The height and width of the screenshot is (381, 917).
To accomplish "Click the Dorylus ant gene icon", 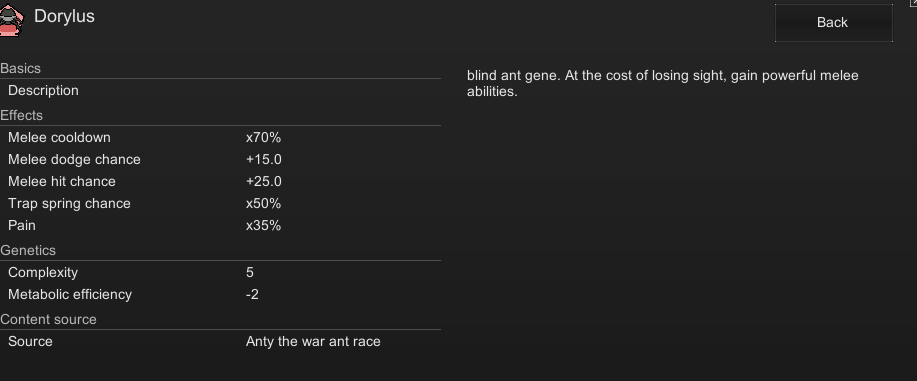I will pos(12,19).
